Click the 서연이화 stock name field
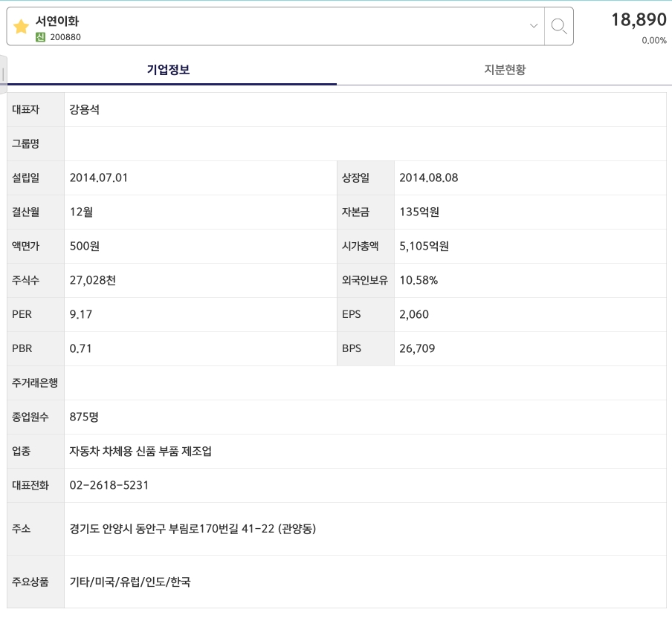 click(57, 21)
